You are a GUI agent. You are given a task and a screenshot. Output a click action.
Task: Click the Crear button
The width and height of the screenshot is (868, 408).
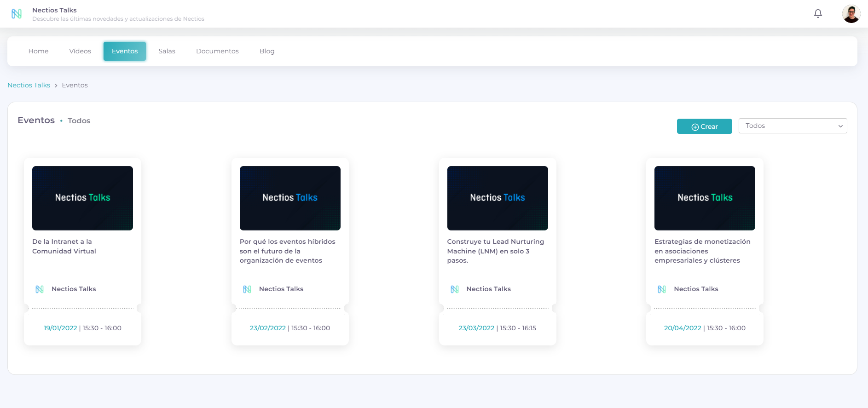click(704, 126)
